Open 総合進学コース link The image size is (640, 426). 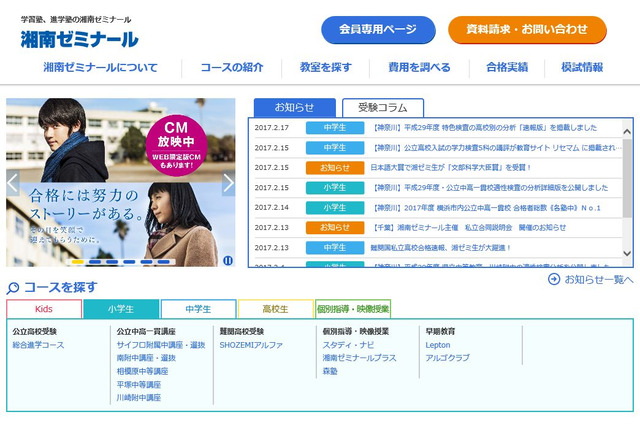coord(38,345)
